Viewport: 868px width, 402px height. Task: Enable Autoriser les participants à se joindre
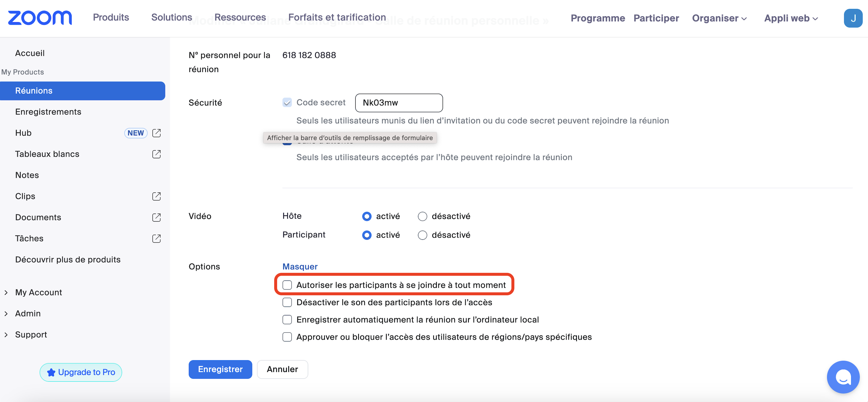pyautogui.click(x=287, y=285)
